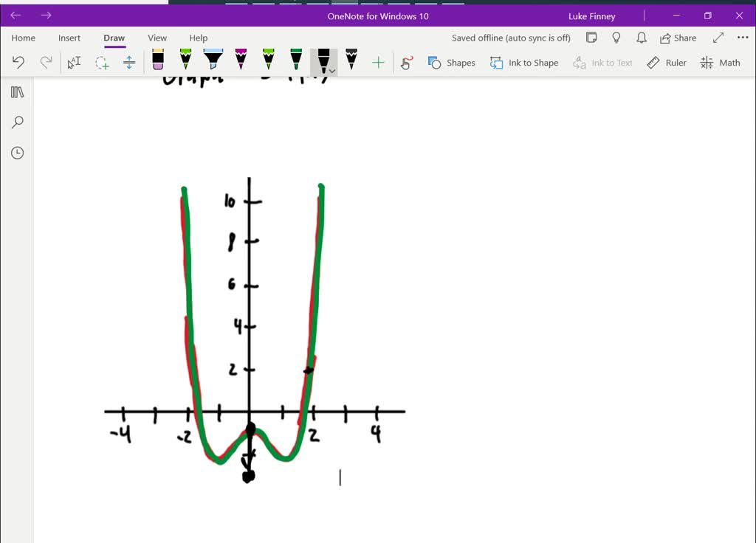Pick the blue highlighter tool
Screen dimensions: 756x543
coord(213,62)
